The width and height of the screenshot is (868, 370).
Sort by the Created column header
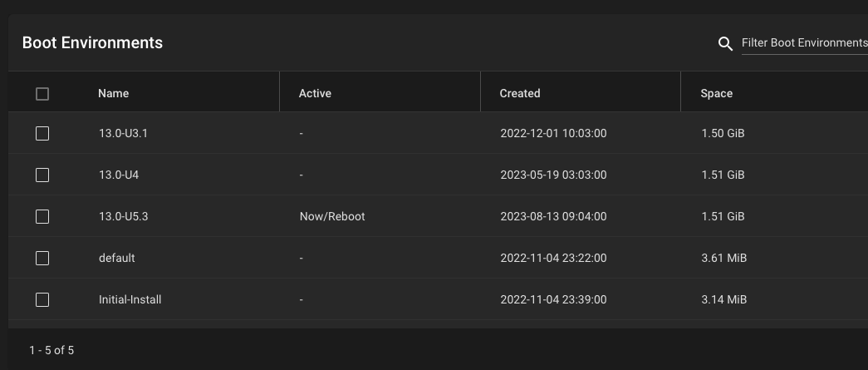click(520, 94)
